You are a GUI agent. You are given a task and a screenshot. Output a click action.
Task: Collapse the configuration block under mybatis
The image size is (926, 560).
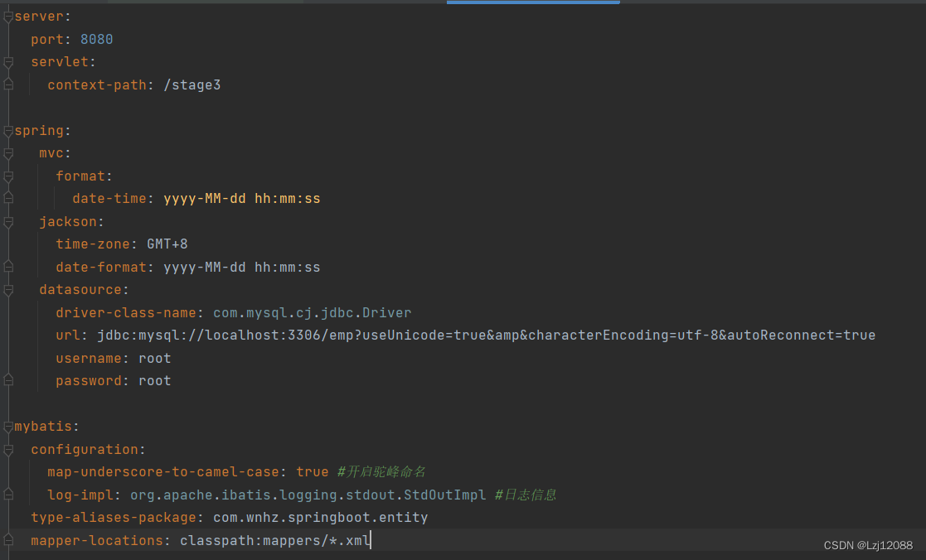coord(7,448)
